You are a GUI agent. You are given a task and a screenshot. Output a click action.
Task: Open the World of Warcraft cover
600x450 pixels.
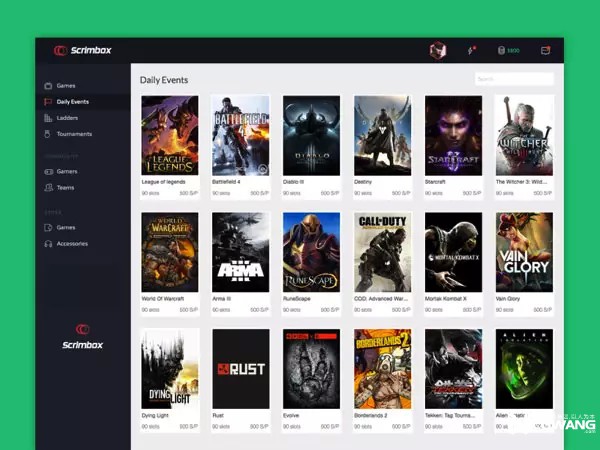tap(170, 252)
